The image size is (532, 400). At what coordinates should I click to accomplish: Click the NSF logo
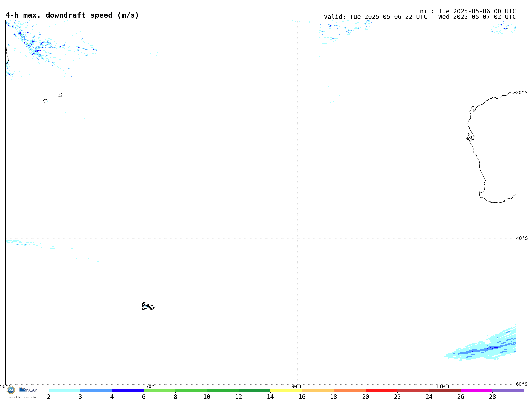11,390
